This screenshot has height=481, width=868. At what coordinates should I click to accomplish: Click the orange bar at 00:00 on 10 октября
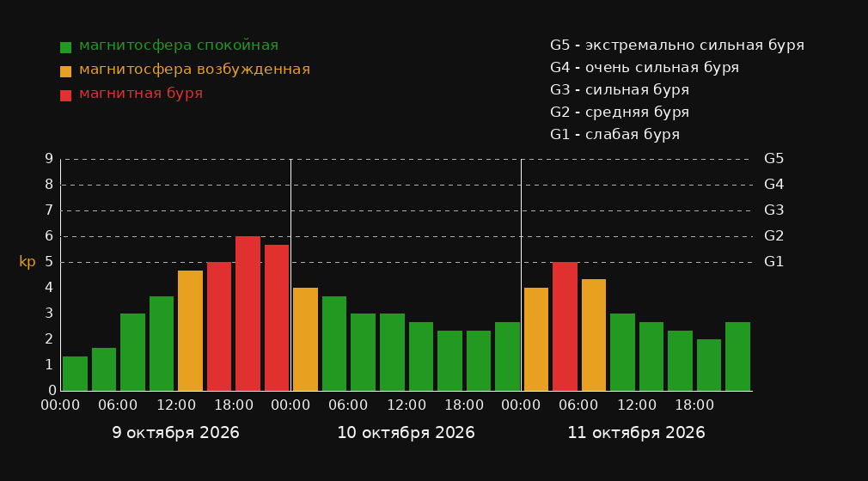click(x=306, y=339)
